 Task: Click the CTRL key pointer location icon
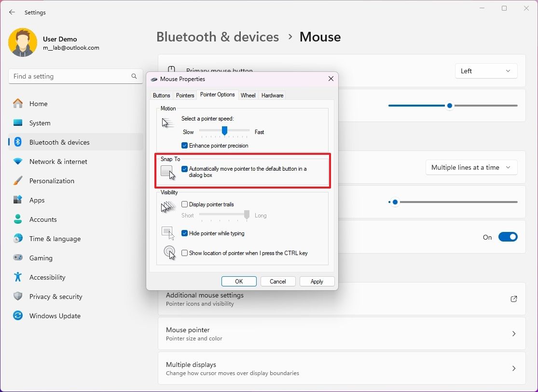169,253
